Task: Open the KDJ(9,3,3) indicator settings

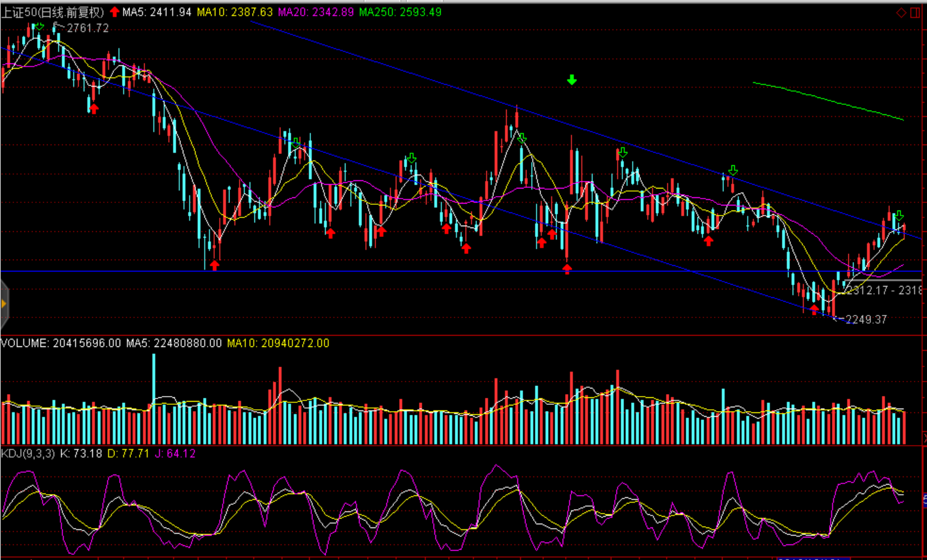Action: click(x=28, y=453)
